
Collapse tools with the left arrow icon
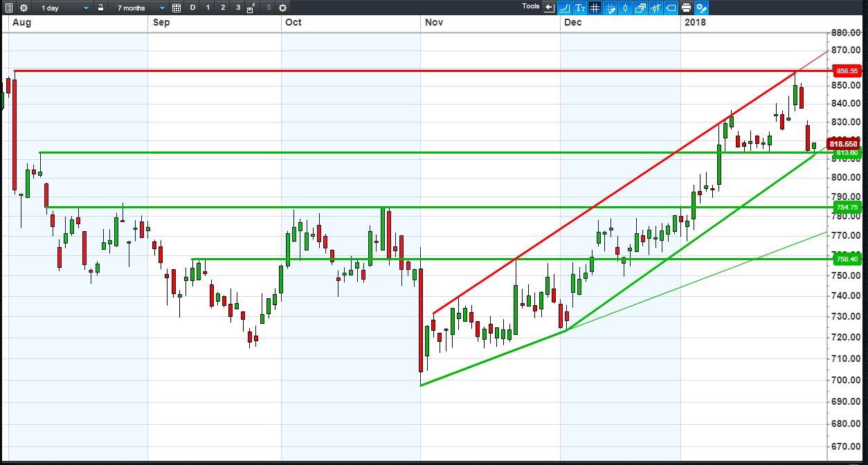pos(549,8)
